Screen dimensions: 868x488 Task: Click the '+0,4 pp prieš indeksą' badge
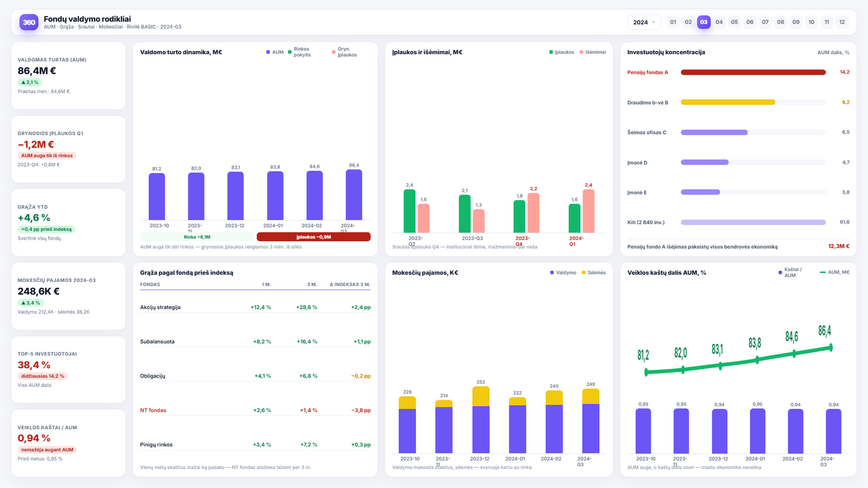pos(46,229)
